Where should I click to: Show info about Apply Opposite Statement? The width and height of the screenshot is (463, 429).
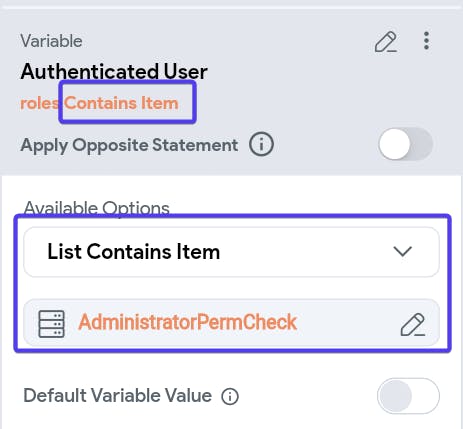[261, 145]
